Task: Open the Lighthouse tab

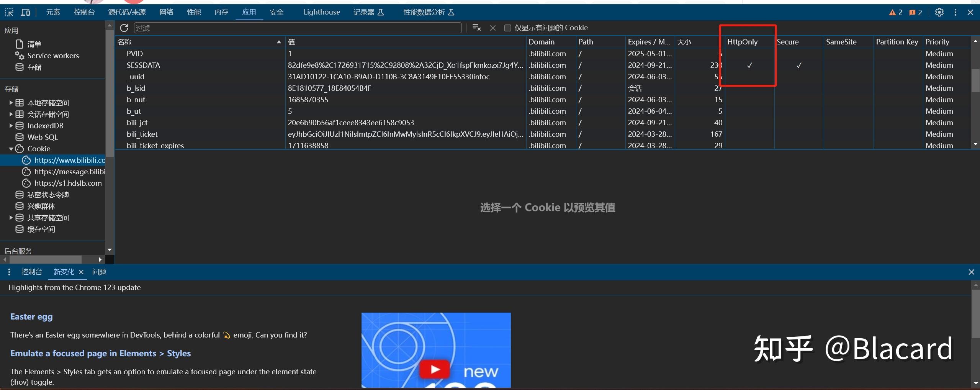Action: (322, 12)
